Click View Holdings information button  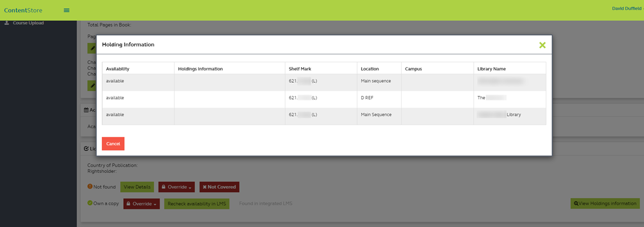point(605,203)
